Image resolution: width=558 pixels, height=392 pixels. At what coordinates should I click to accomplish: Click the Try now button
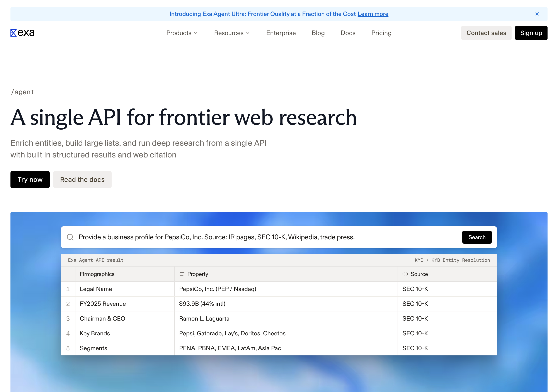[30, 179]
